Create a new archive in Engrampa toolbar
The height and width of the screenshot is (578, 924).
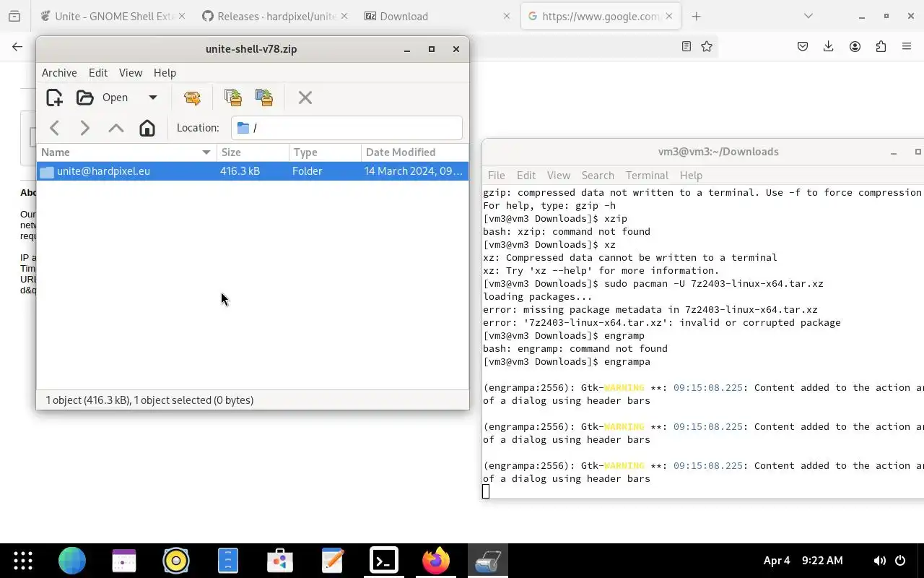tap(54, 98)
